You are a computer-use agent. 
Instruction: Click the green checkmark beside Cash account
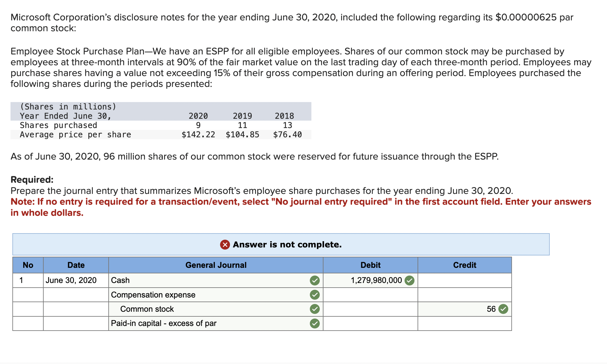[x=314, y=280]
